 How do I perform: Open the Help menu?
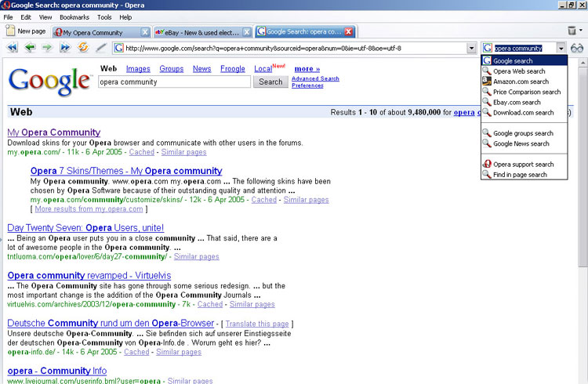coord(125,17)
